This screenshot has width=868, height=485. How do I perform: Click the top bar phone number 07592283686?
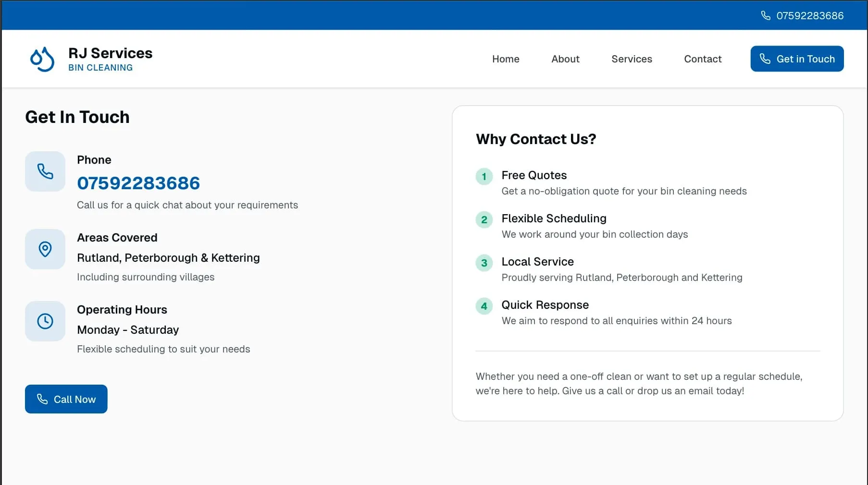point(810,15)
